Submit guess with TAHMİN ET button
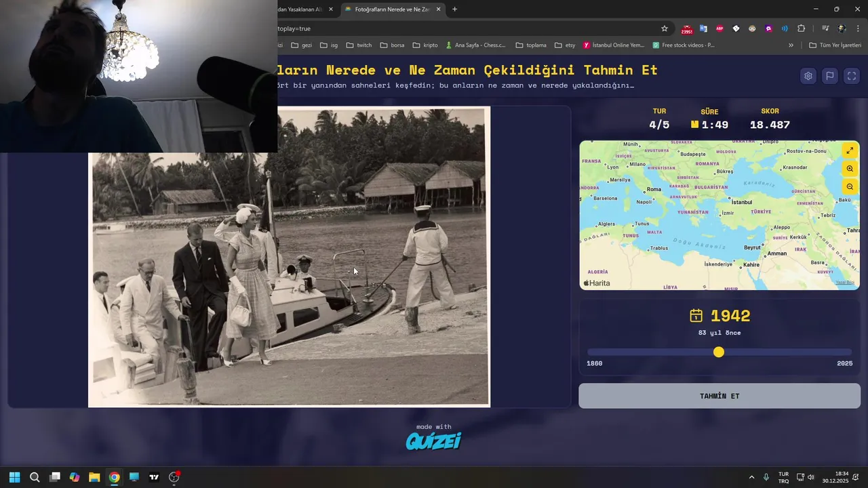Image resolution: width=868 pixels, height=488 pixels. tap(719, 396)
